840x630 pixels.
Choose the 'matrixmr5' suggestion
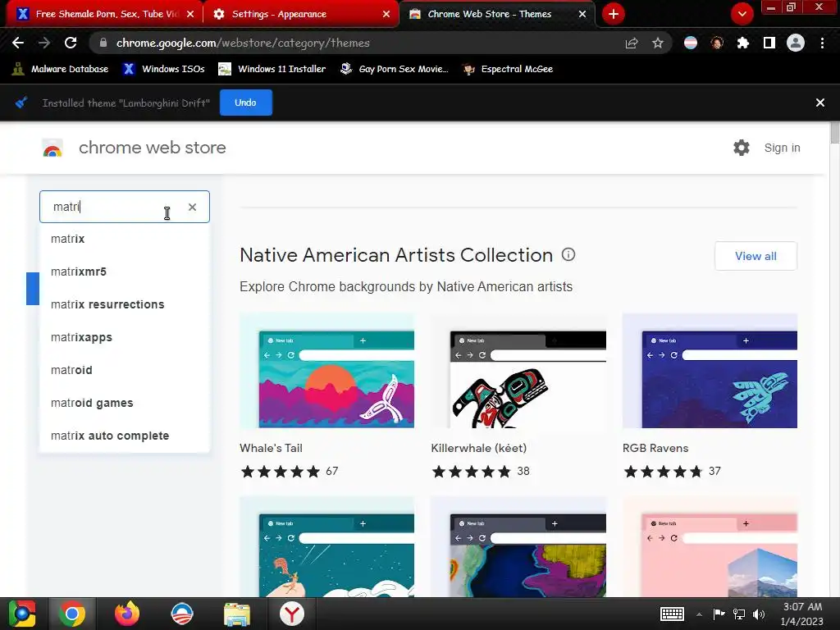pos(125,272)
